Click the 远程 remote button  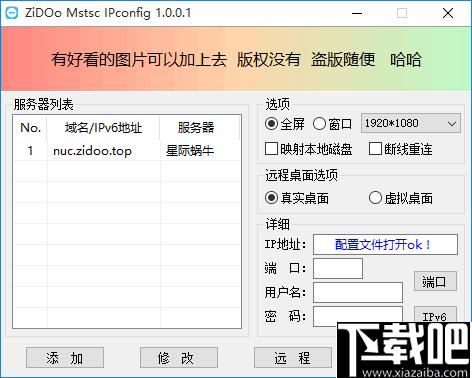(293, 358)
